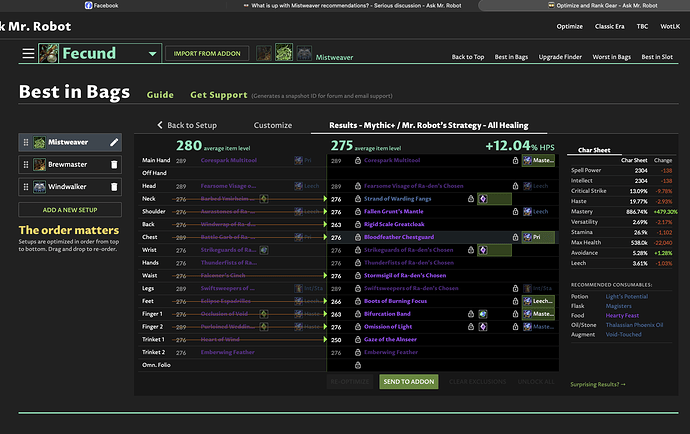Image resolution: width=690 pixels, height=434 pixels.
Task: Toggle item lock for Strand of Warding Fangs
Action: 358,199
